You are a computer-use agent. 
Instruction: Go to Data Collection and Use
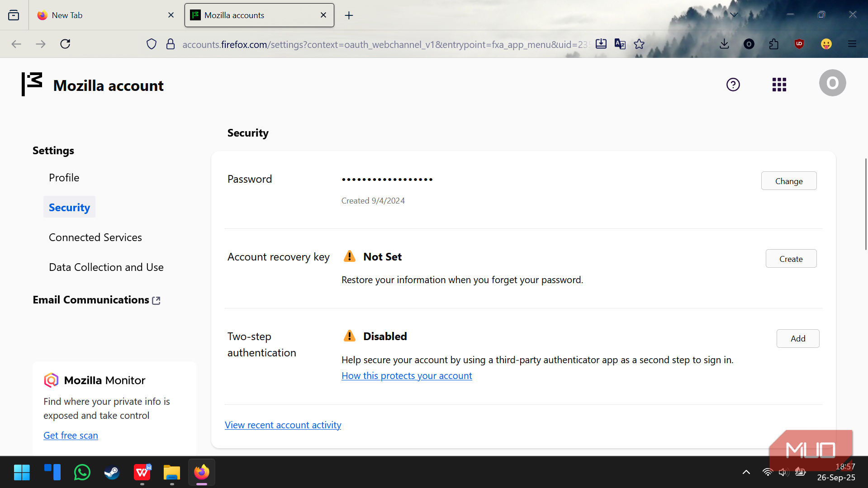pos(106,267)
